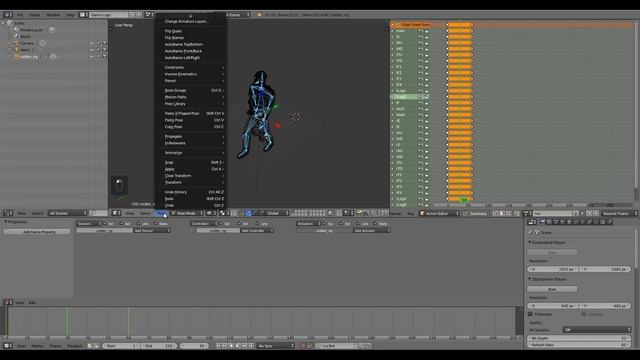
Task: Open the Bone Groups submenu
Action: 190,90
